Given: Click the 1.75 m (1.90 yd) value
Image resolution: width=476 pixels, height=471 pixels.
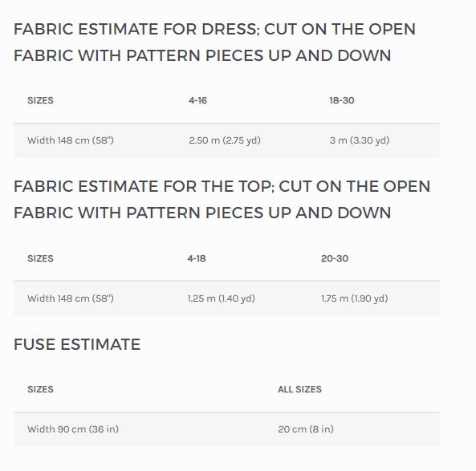Looking at the screenshot, I should (355, 298).
